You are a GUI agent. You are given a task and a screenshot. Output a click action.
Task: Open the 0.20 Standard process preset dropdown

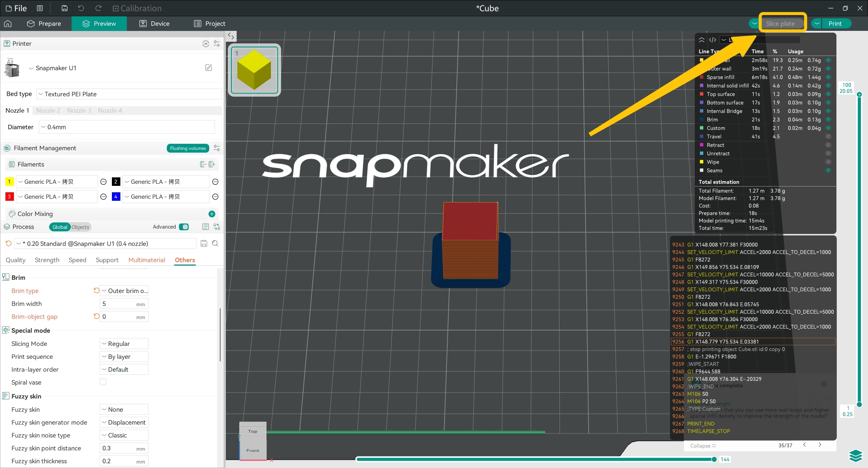(x=105, y=243)
